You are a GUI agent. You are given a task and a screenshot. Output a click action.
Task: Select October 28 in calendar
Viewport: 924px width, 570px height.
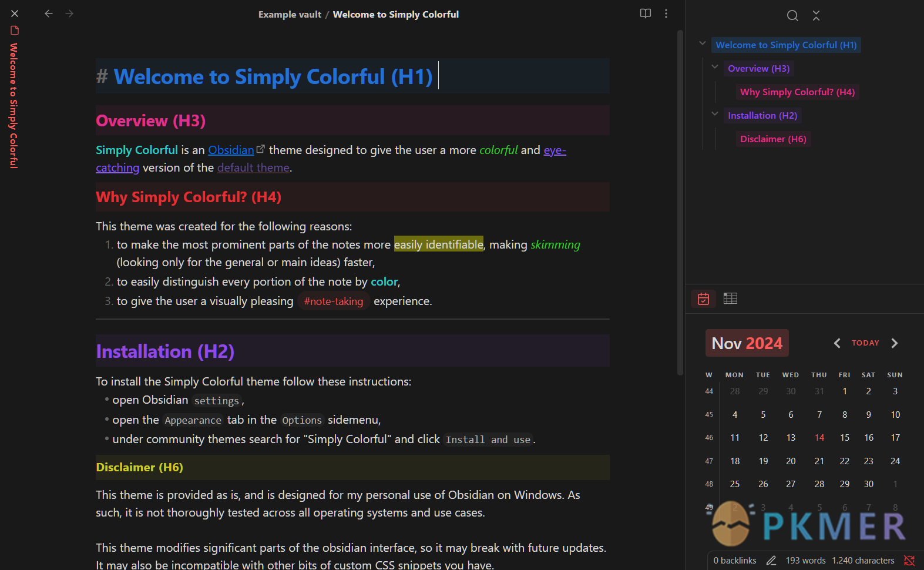point(735,391)
